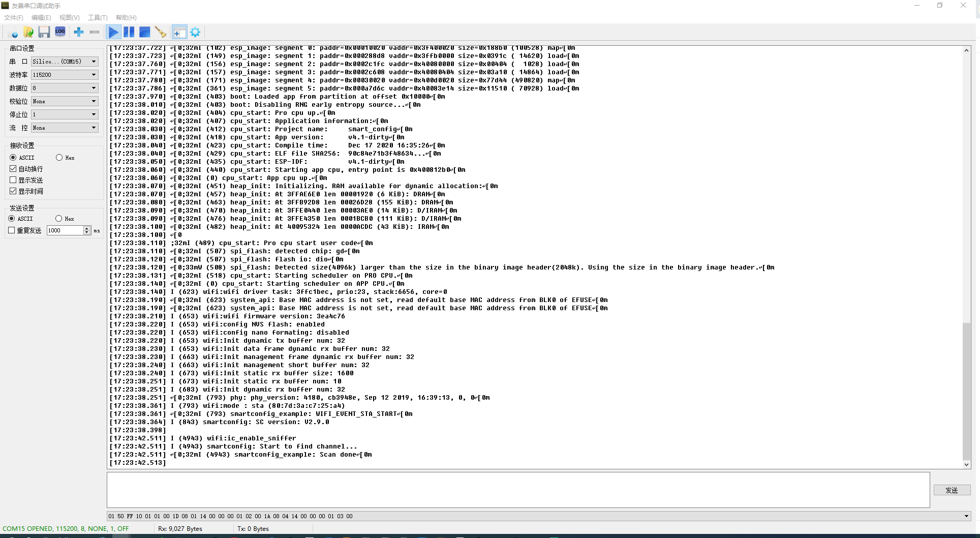980x538 pixels.
Task: Open the 工具(T) menu
Action: [98, 17]
